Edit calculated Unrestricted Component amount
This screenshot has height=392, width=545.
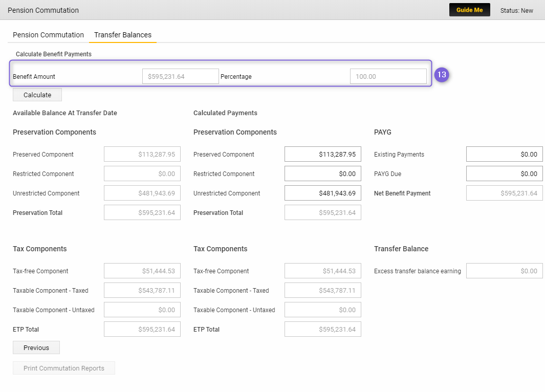click(323, 193)
